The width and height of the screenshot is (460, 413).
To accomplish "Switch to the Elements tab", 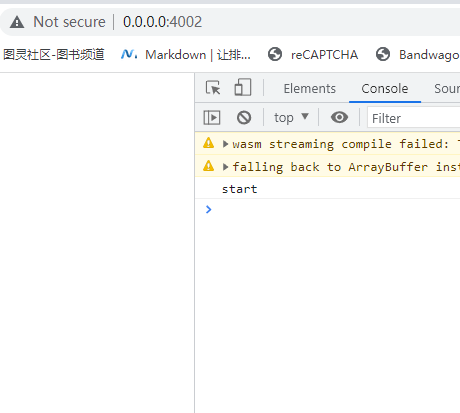I will point(310,89).
